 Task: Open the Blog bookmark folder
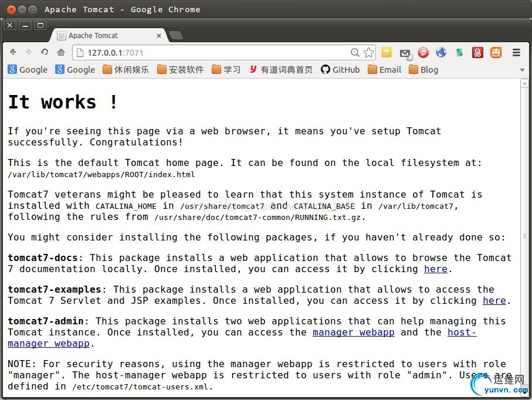(x=423, y=70)
